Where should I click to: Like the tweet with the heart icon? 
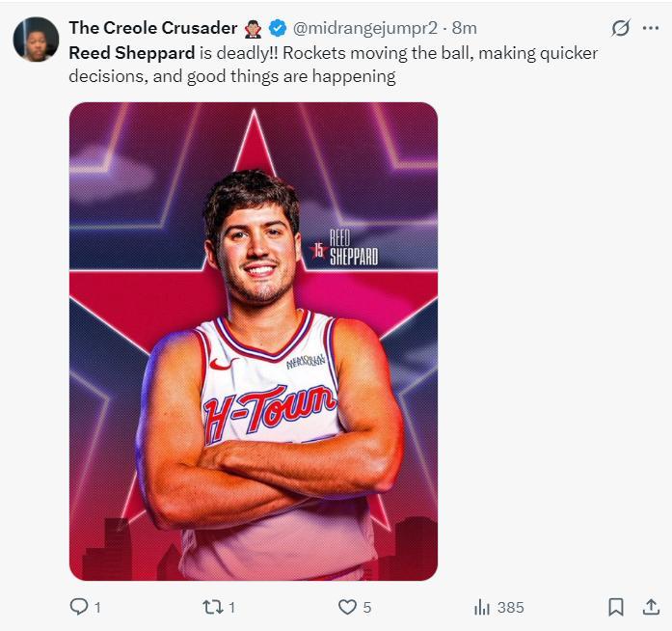tap(346, 607)
